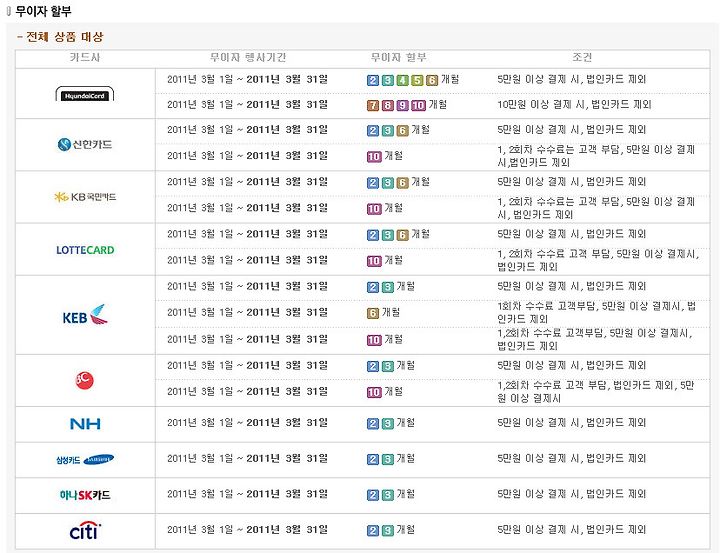This screenshot has height=553, width=720.
Task: Click the Hyundai Card logo
Action: coord(84,94)
